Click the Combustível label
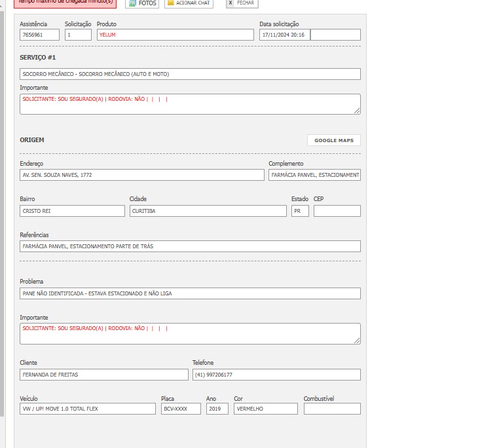480x448 pixels. pos(319,399)
